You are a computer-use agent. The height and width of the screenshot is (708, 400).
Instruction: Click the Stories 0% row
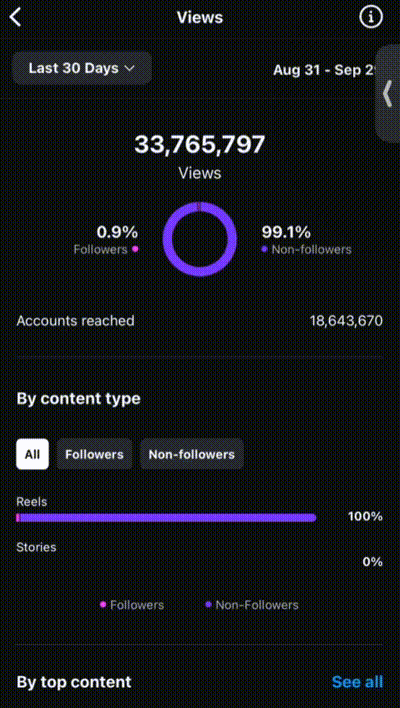tap(200, 555)
